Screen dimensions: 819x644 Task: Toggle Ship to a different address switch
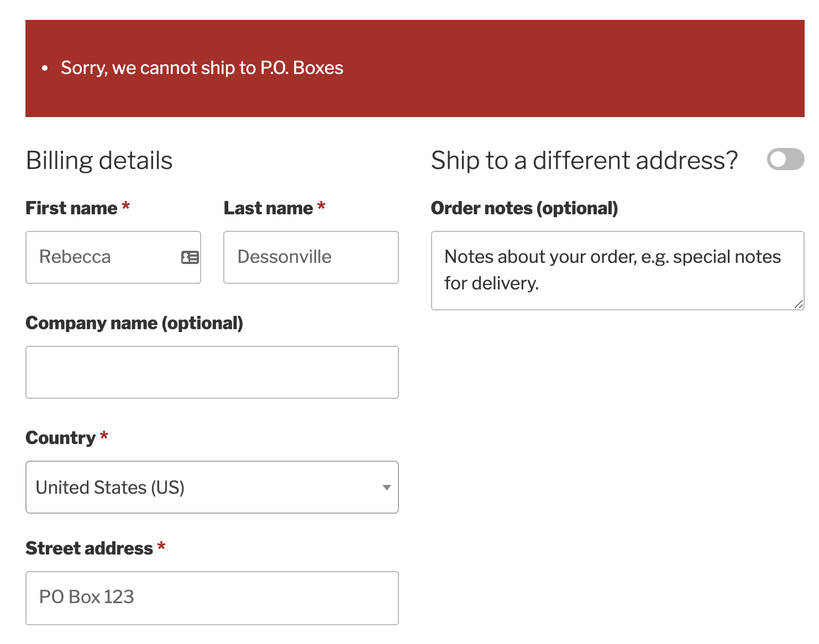click(x=785, y=160)
